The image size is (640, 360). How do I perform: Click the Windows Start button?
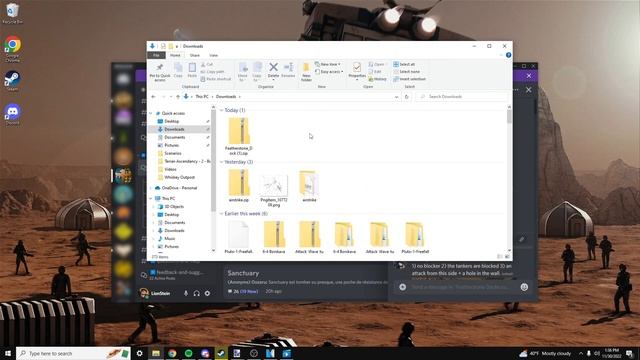(x=8, y=353)
